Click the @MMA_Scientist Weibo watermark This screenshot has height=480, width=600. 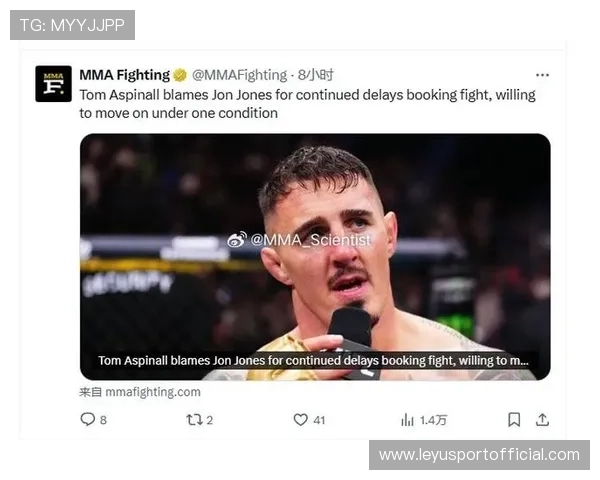coord(299,240)
